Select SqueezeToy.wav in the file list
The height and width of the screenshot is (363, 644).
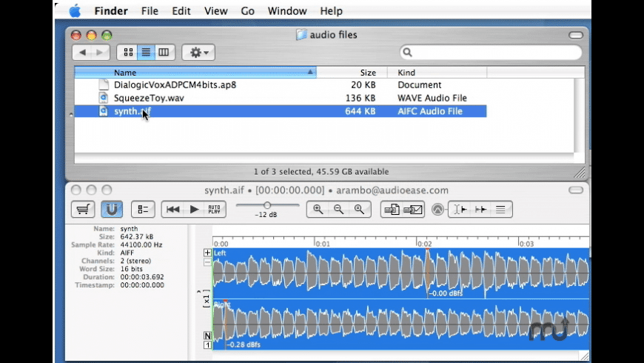149,98
